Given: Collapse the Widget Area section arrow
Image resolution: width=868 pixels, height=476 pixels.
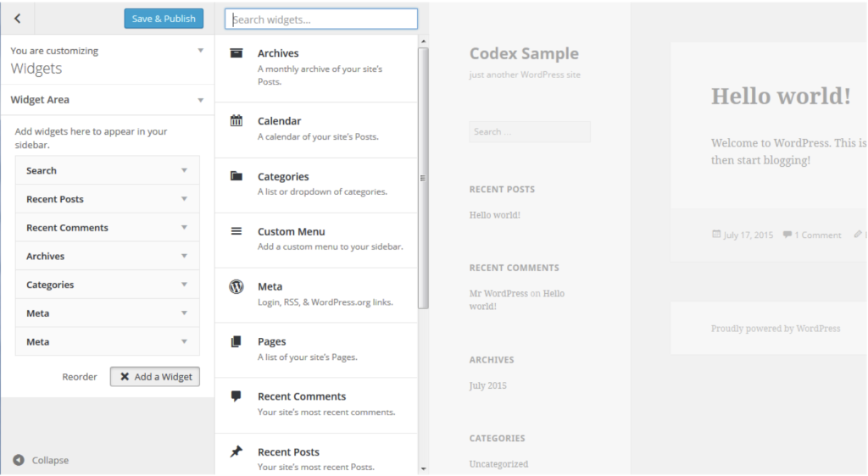Looking at the screenshot, I should tap(200, 100).
